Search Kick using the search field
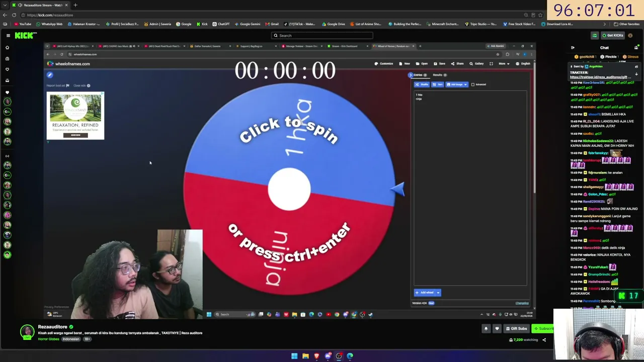This screenshot has height=362, width=644. pos(322,36)
